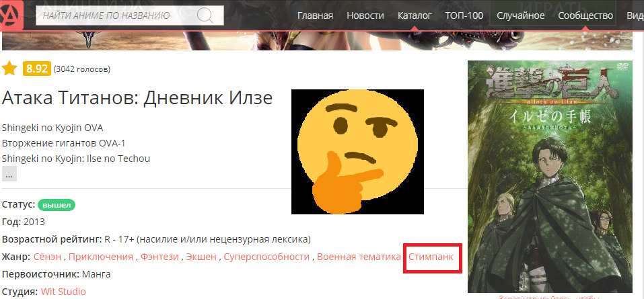Expand the Сообщество menu

(585, 15)
